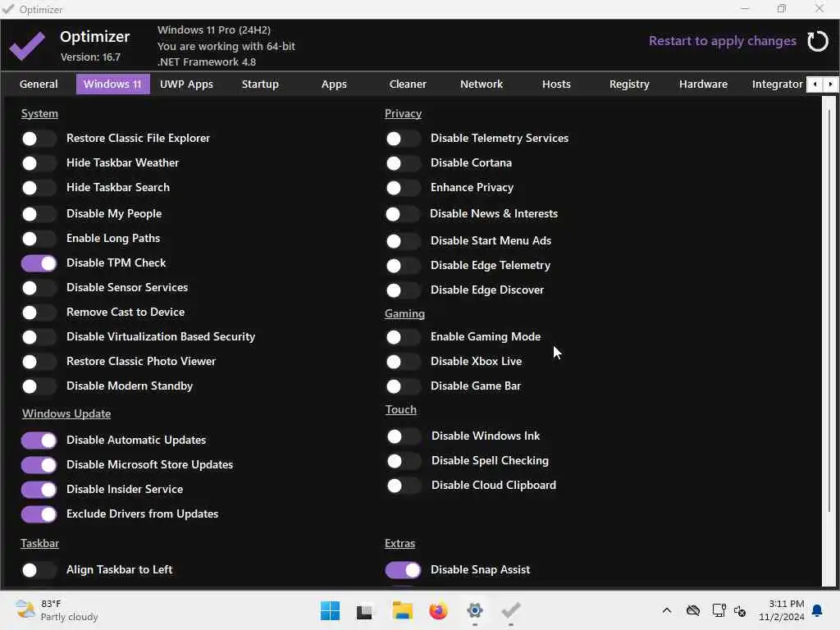Viewport: 840px width, 630px height.
Task: Turn off Disable TPM Check
Action: pos(39,263)
